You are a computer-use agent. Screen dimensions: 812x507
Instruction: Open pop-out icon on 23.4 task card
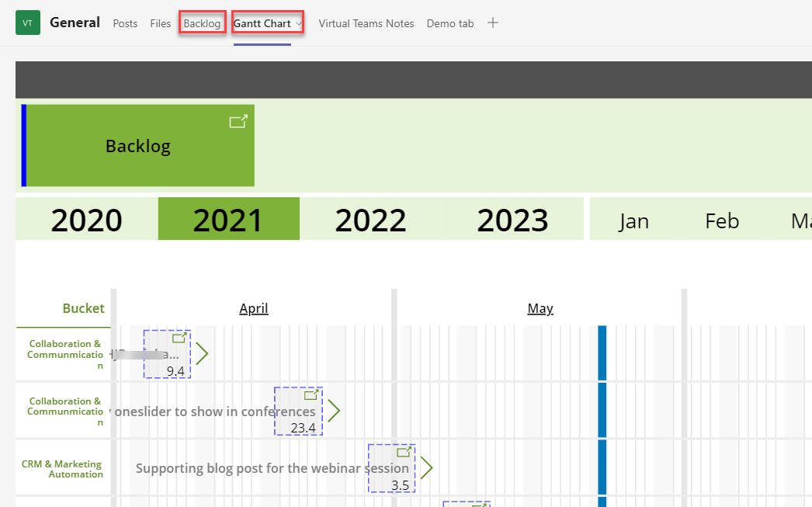[x=311, y=394]
